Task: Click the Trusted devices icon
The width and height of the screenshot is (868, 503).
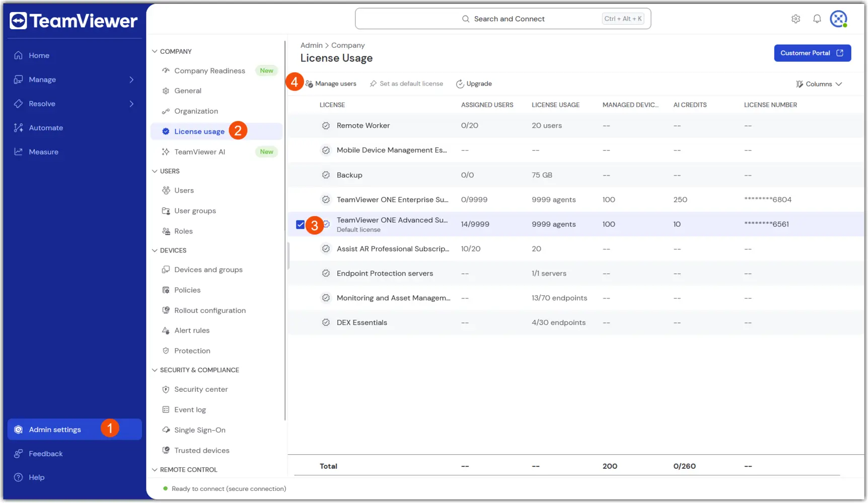Action: [x=166, y=450]
